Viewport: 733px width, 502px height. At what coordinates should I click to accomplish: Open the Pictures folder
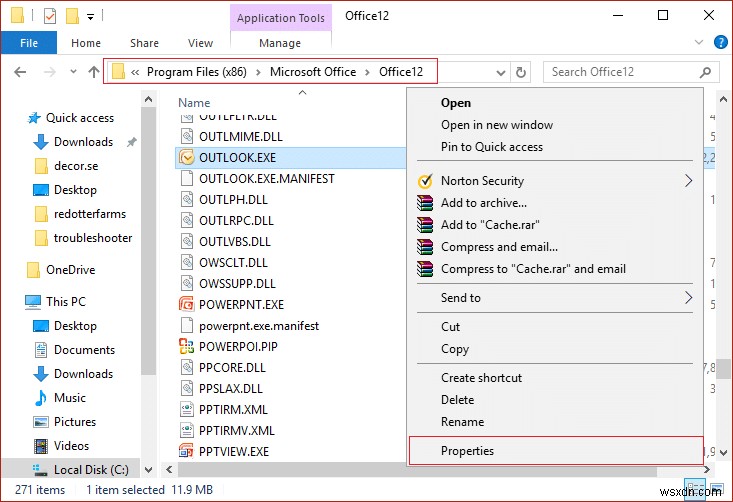(x=75, y=422)
